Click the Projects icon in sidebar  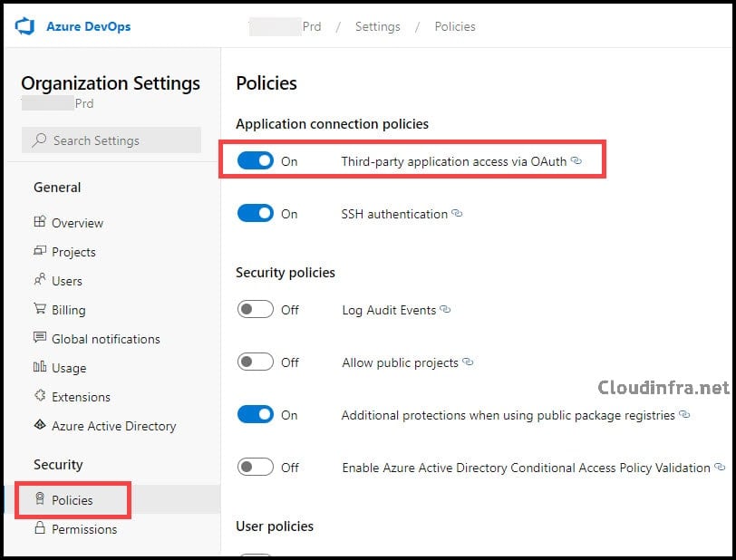40,251
